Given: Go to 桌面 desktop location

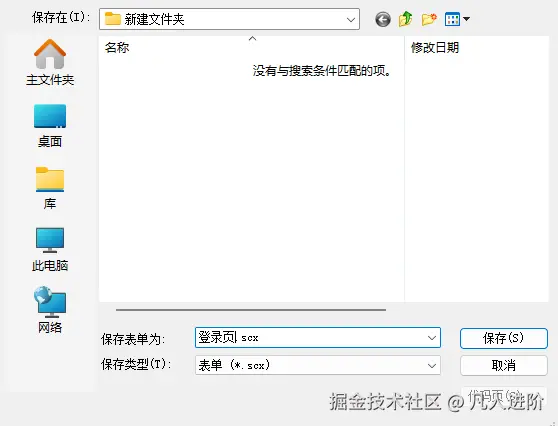Looking at the screenshot, I should pos(50,126).
